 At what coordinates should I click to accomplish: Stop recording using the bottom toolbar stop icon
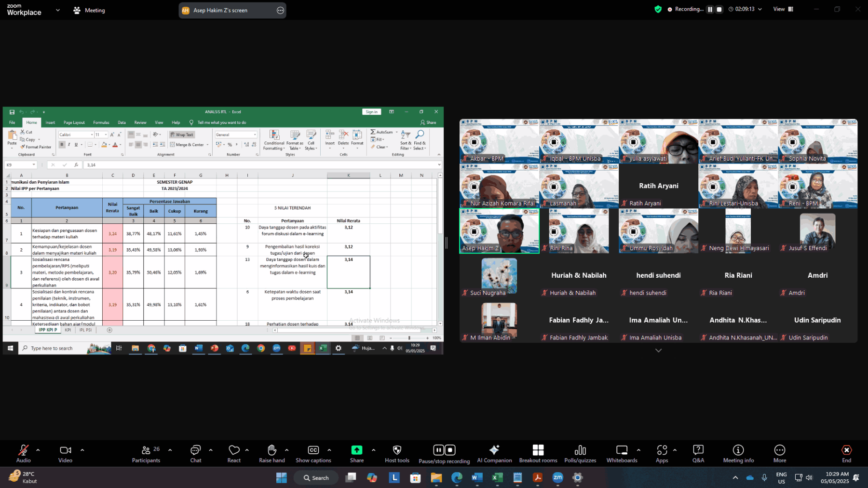pos(450,450)
